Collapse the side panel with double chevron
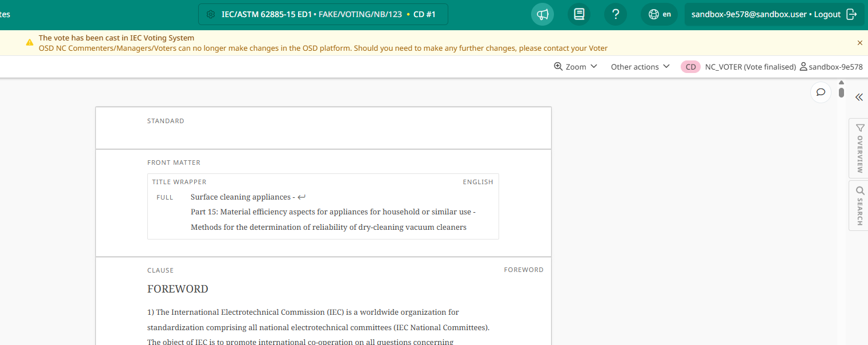The width and height of the screenshot is (868, 345). 859,98
